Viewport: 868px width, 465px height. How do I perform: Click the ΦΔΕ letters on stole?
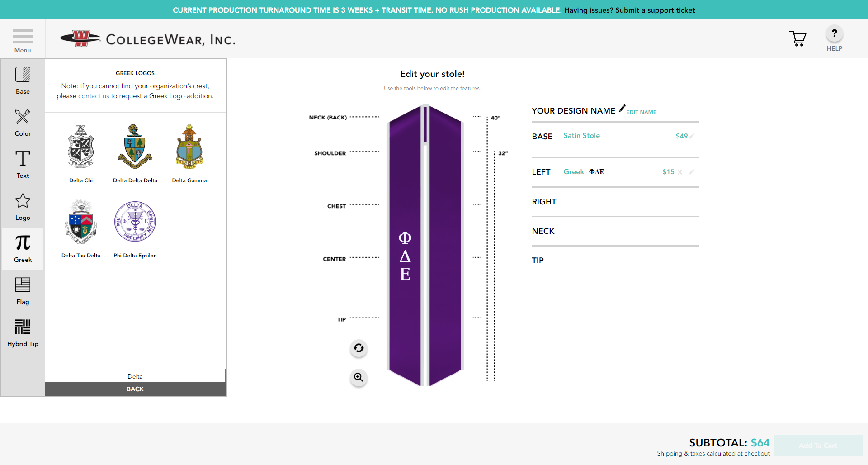pos(405,256)
